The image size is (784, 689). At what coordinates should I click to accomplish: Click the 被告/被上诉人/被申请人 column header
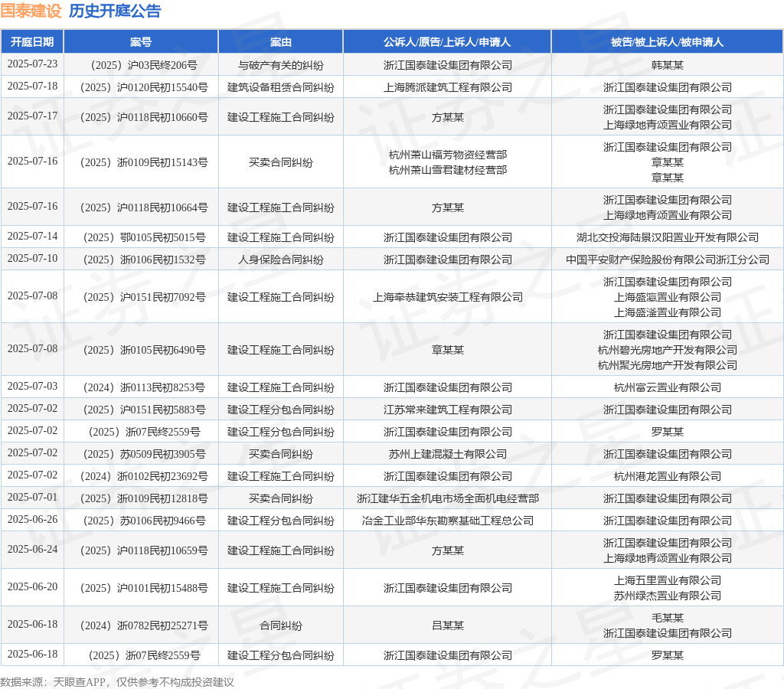coord(667,42)
